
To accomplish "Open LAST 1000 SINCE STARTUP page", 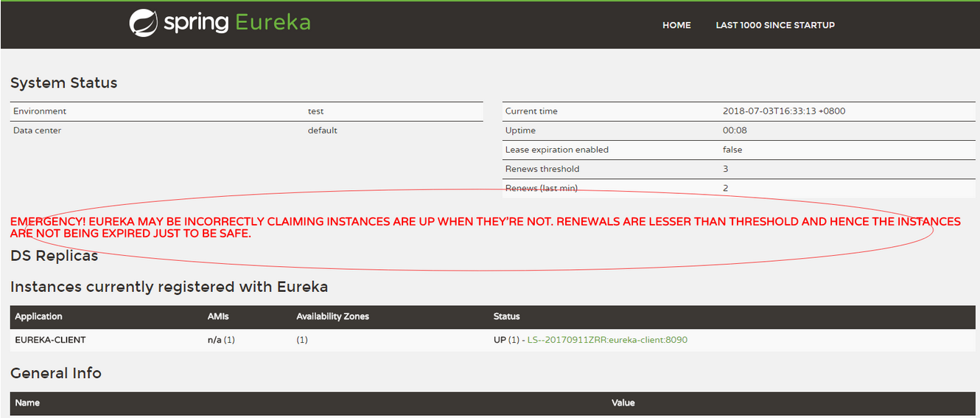I will tap(775, 25).
